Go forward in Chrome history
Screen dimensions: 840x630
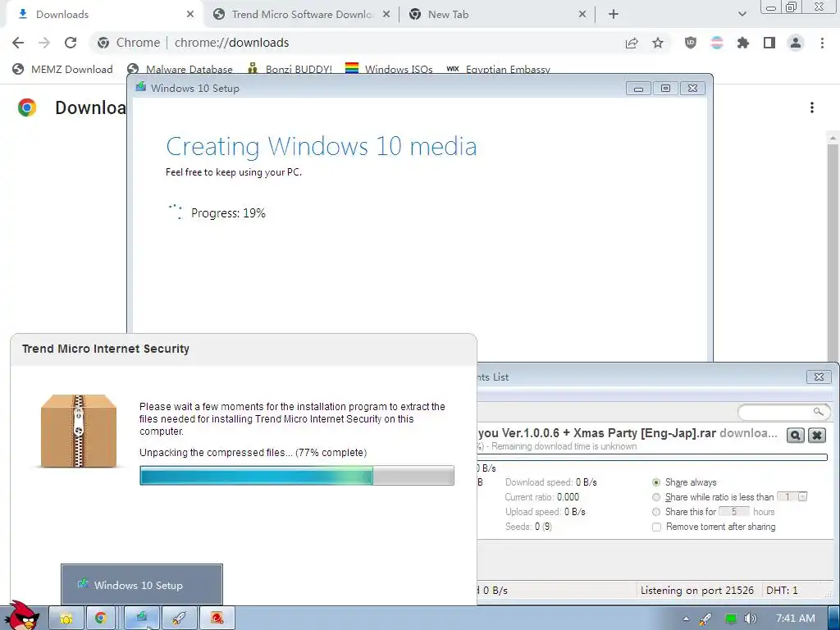44,43
